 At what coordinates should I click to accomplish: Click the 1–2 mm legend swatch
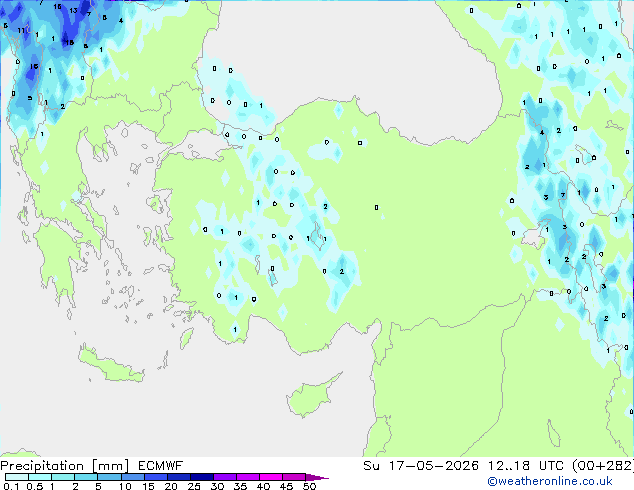63,477
